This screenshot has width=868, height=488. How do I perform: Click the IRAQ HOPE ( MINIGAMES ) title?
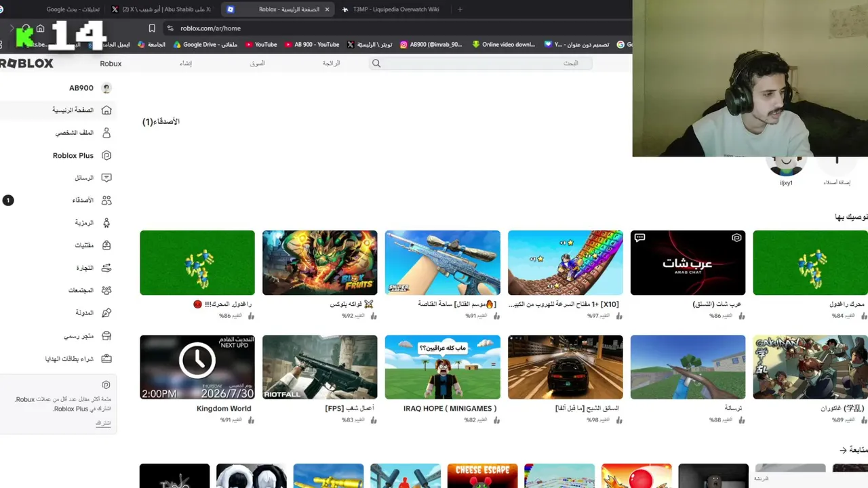450,409
